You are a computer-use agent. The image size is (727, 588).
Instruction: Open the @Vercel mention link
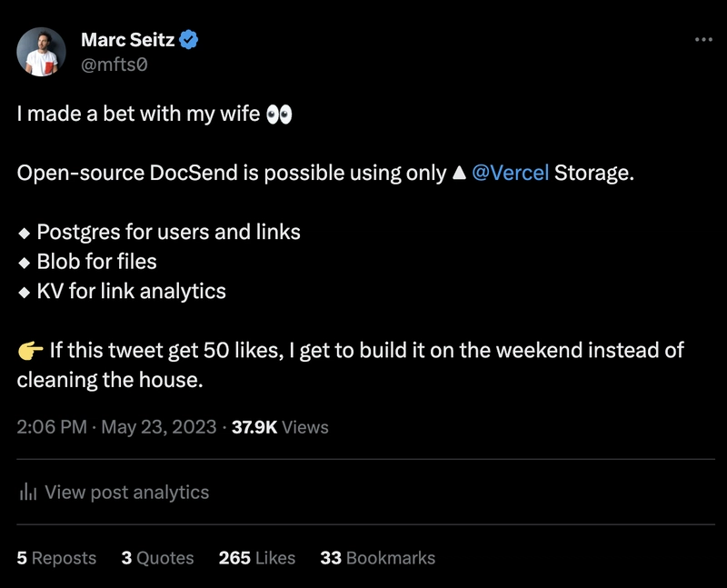(x=510, y=173)
